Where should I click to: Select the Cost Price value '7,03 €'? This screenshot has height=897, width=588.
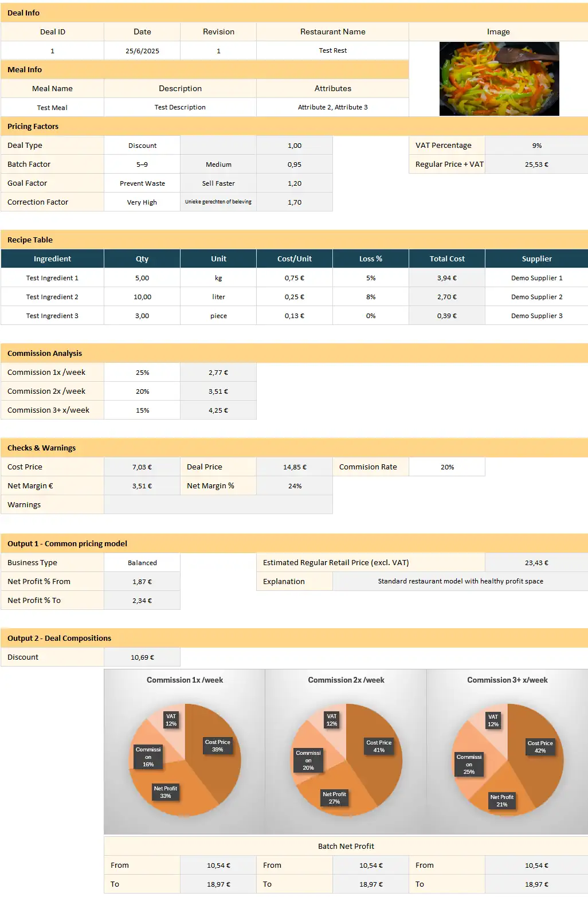(142, 467)
